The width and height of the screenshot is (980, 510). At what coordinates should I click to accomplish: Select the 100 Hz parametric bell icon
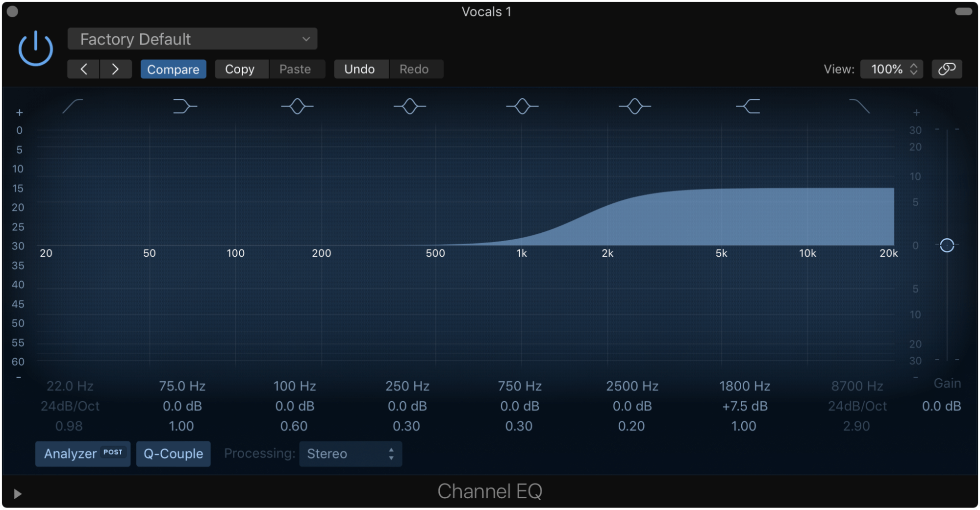tap(297, 106)
